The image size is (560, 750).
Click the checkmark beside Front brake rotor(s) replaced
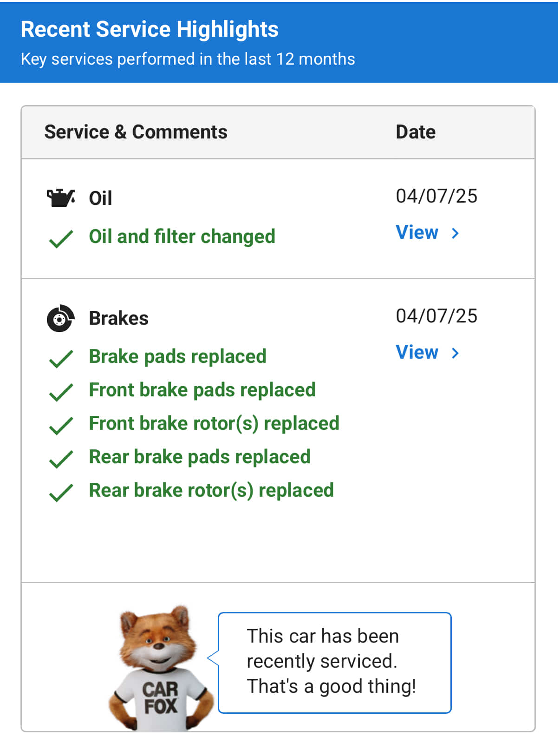tap(61, 426)
